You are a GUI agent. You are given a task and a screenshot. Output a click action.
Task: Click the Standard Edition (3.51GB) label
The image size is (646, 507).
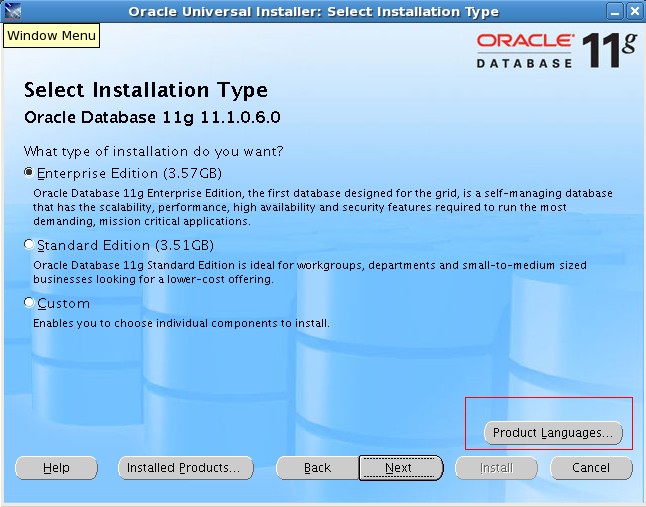[x=126, y=245]
